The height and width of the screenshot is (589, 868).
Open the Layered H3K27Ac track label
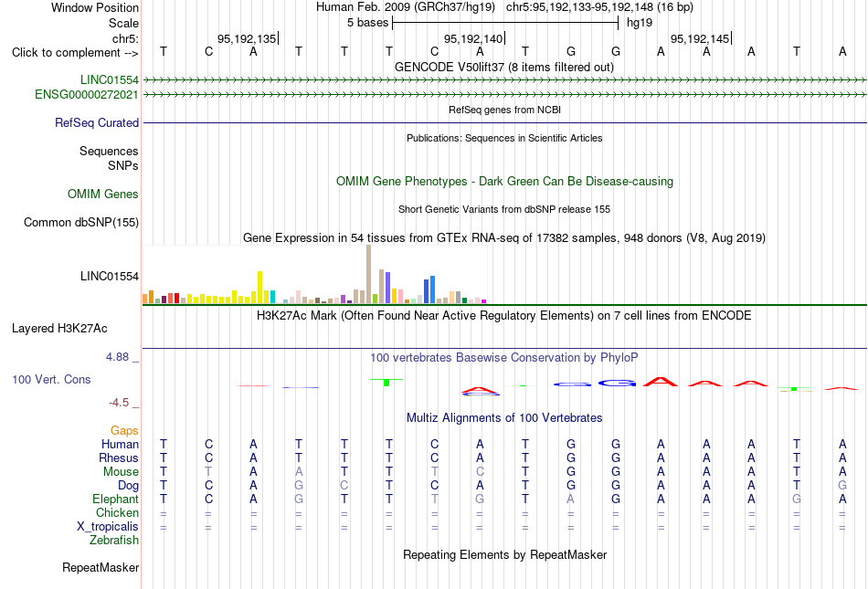(x=59, y=329)
